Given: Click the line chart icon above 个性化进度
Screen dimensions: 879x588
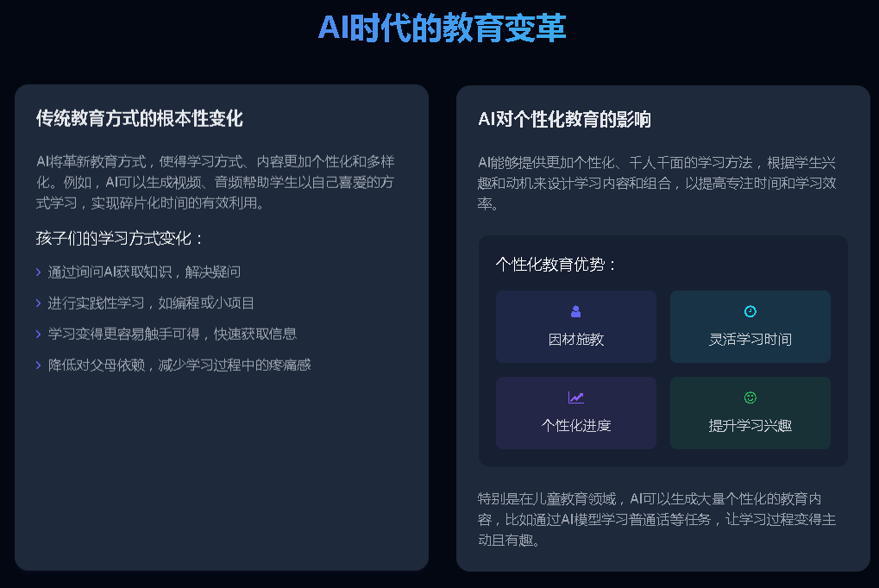Looking at the screenshot, I should 575,397.
